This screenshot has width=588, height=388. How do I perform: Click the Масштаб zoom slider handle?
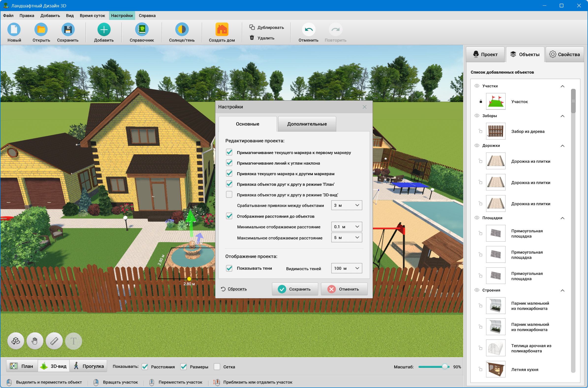445,367
